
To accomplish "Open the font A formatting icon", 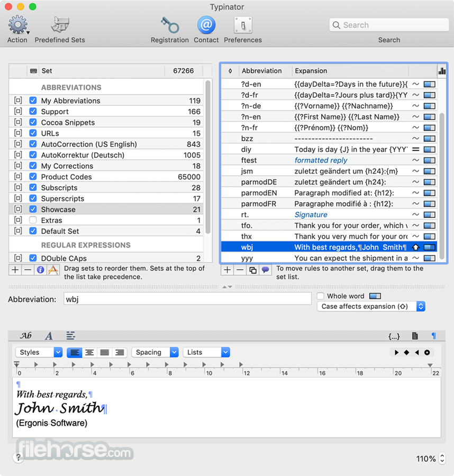I will [49, 336].
